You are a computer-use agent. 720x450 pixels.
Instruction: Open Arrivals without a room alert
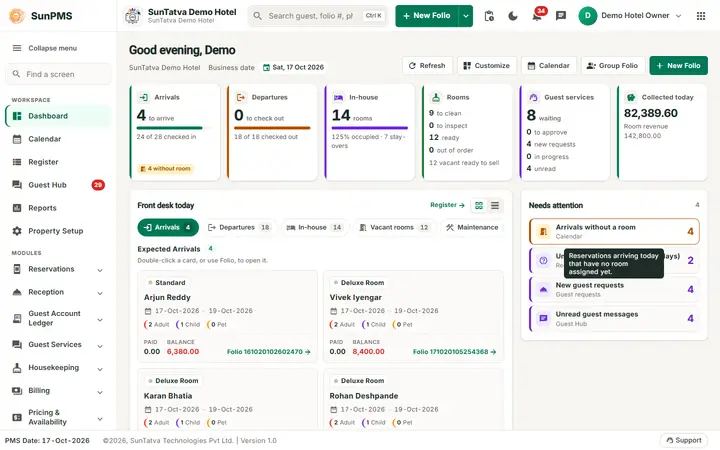pos(614,231)
